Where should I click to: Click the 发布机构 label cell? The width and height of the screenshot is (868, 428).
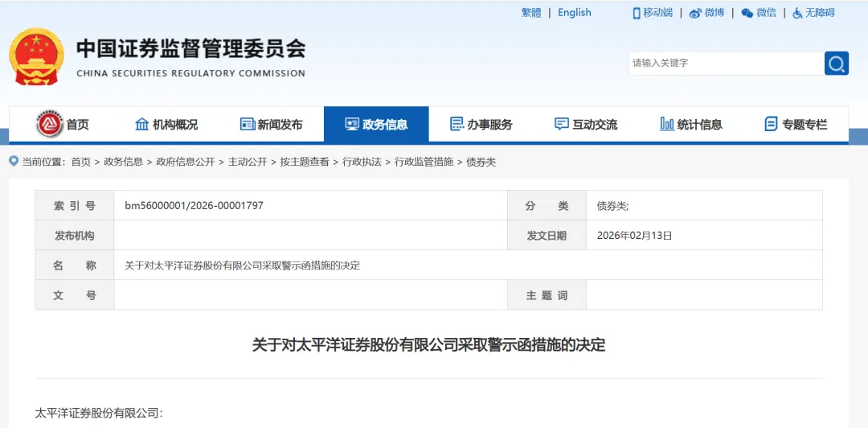click(x=75, y=236)
